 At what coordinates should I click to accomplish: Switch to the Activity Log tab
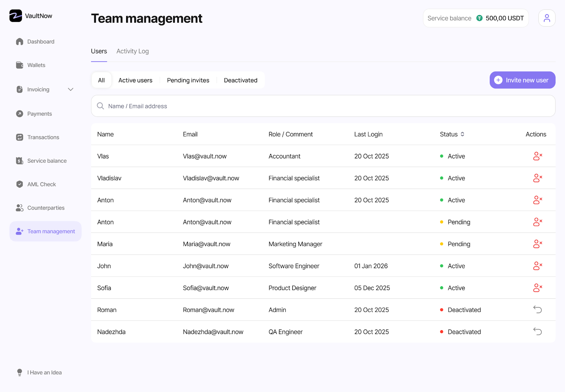click(x=132, y=52)
